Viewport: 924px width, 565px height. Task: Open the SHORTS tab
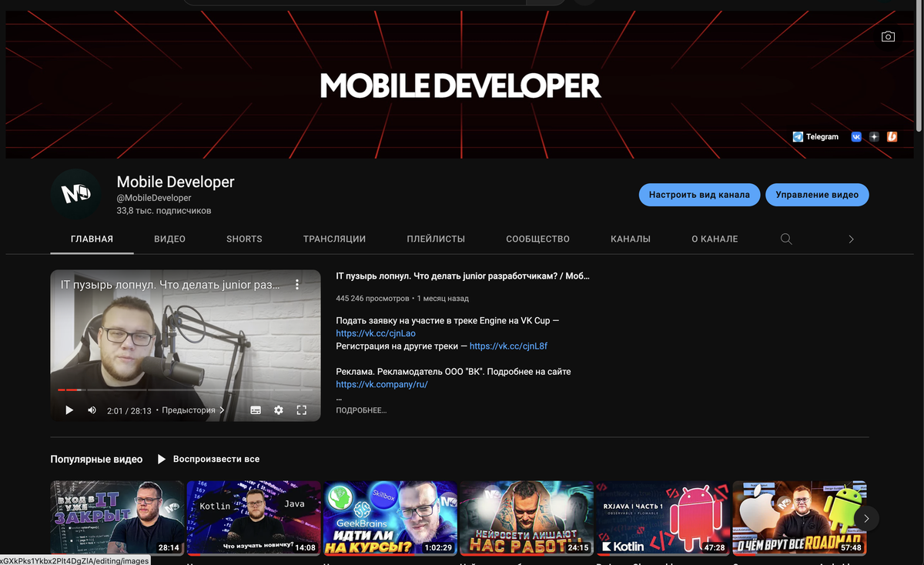coord(244,239)
